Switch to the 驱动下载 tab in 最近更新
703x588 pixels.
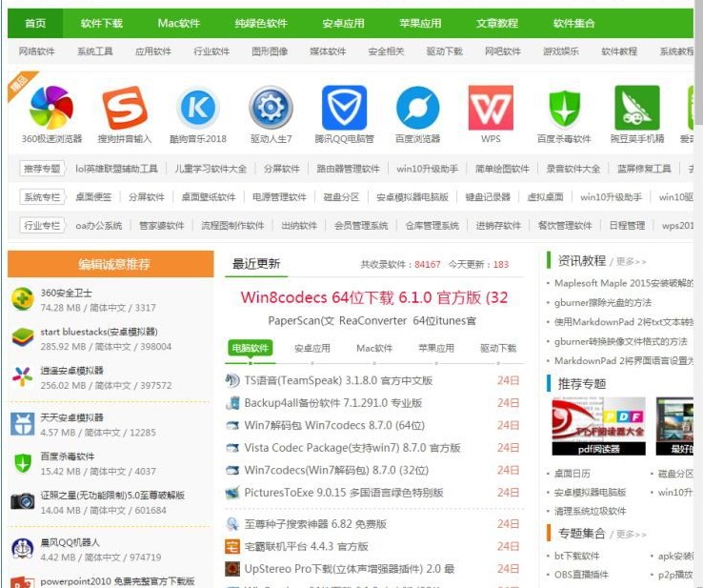(498, 348)
